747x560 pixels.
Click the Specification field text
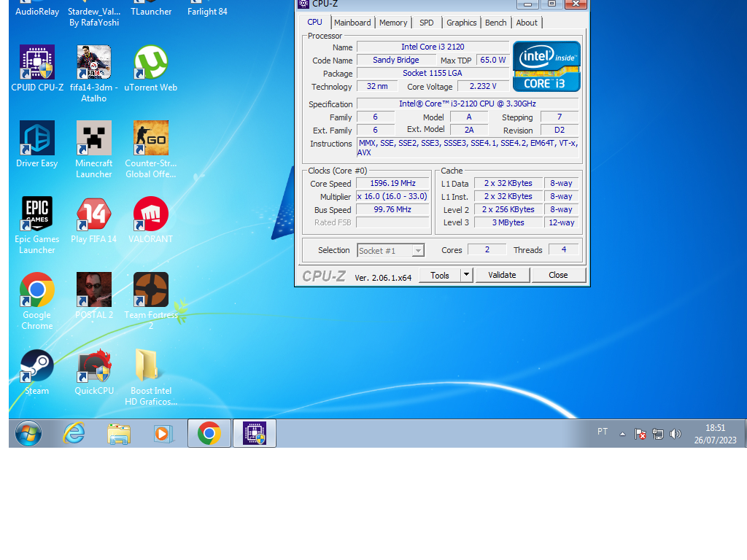click(468, 104)
